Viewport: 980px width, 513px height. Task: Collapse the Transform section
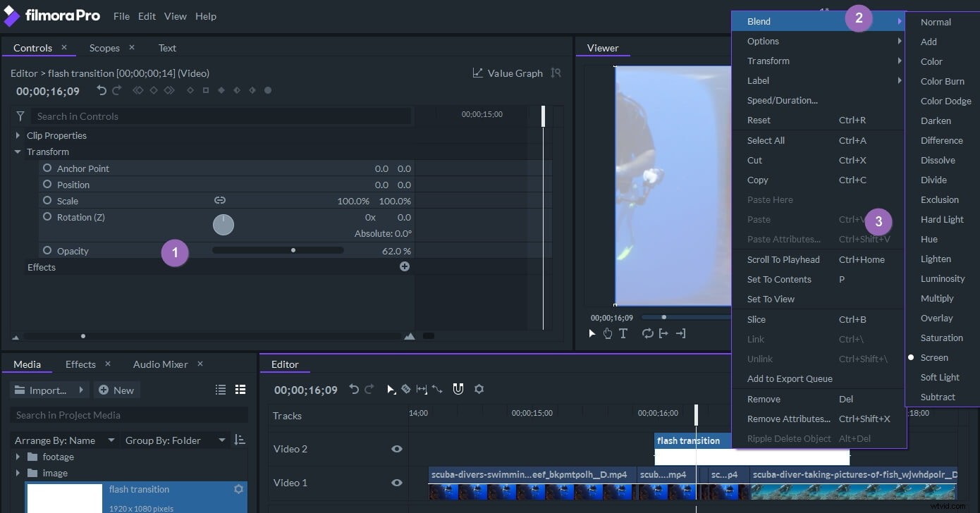click(x=17, y=152)
